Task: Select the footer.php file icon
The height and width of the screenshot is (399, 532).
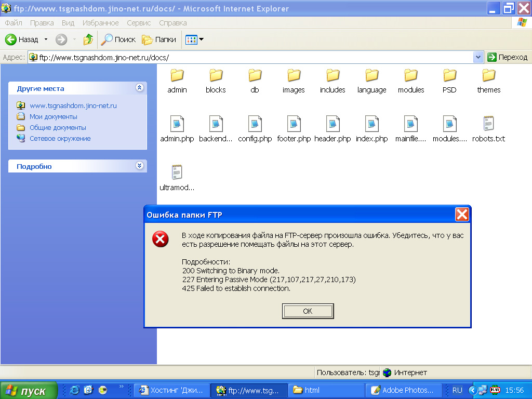Action: pyautogui.click(x=294, y=124)
